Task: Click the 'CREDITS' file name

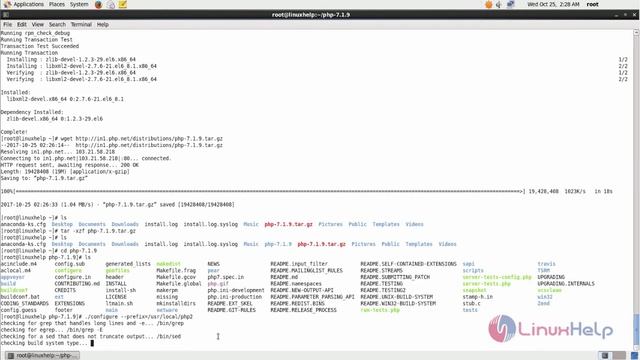Action: (65, 290)
